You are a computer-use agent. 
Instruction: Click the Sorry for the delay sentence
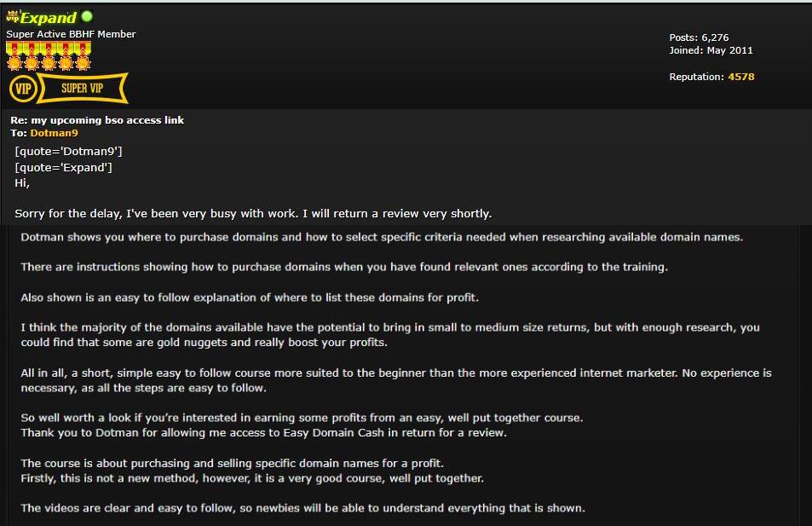point(253,213)
